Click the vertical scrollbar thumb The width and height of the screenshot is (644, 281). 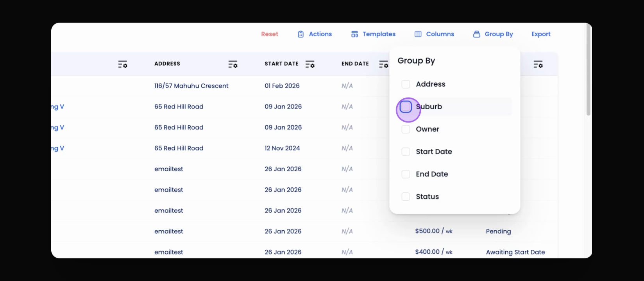(589, 69)
